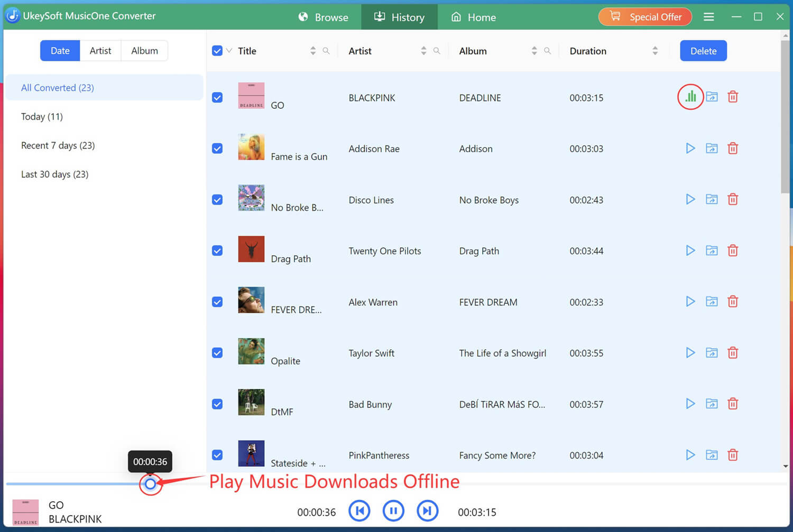This screenshot has width=793, height=532.
Task: Open the selection dropdown next to select-all checkbox
Action: (228, 50)
